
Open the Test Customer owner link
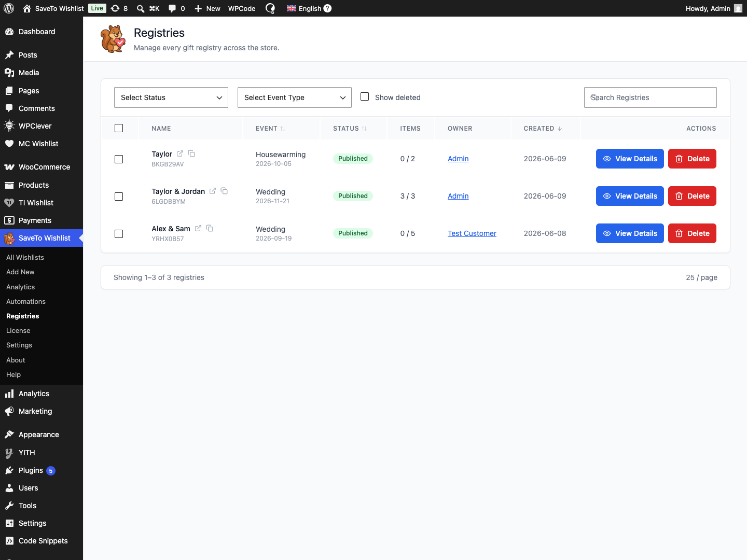pos(472,233)
